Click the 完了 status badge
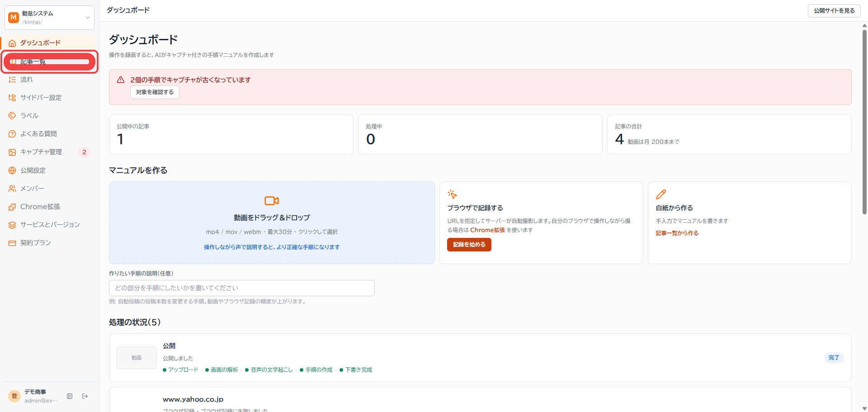This screenshot has width=868, height=412. (834, 358)
